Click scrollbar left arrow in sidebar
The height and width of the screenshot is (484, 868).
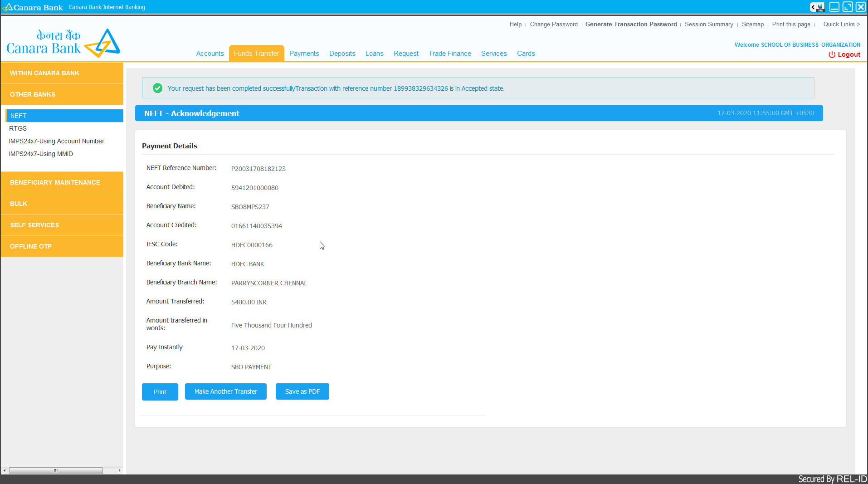pos(5,471)
